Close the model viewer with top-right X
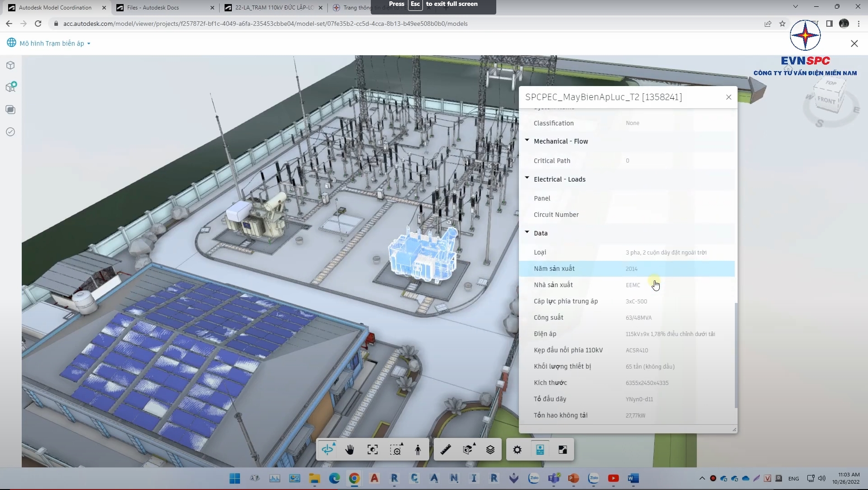The image size is (868, 490). point(854,43)
